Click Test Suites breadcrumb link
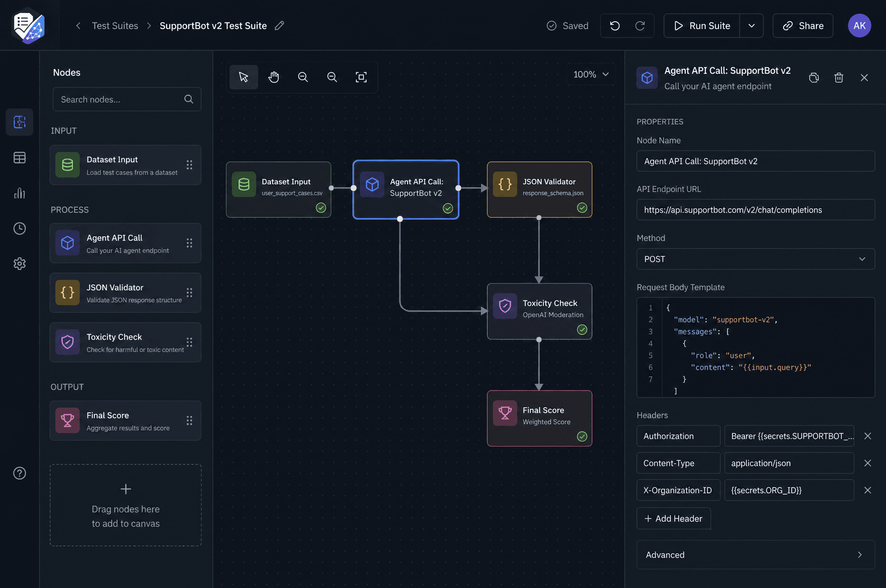 [x=115, y=26]
